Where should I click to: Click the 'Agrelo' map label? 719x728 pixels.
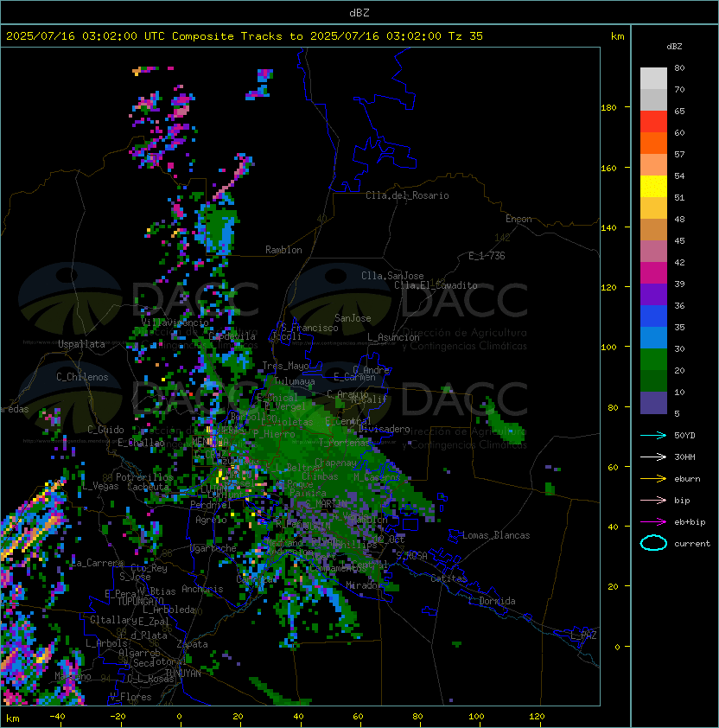[x=211, y=520]
